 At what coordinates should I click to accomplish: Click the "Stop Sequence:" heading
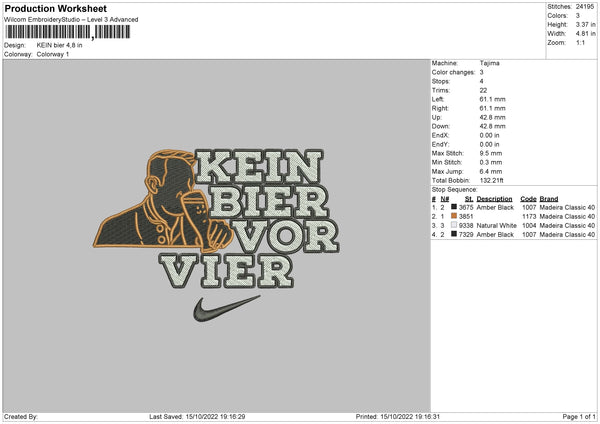(x=455, y=190)
